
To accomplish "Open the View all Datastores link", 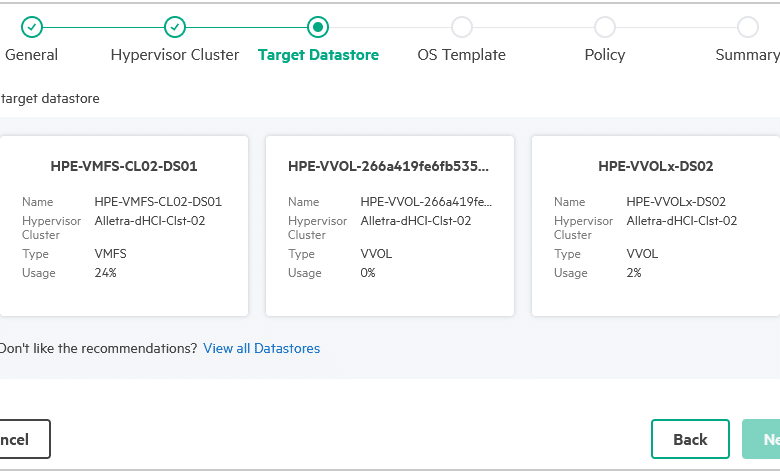I will point(262,348).
